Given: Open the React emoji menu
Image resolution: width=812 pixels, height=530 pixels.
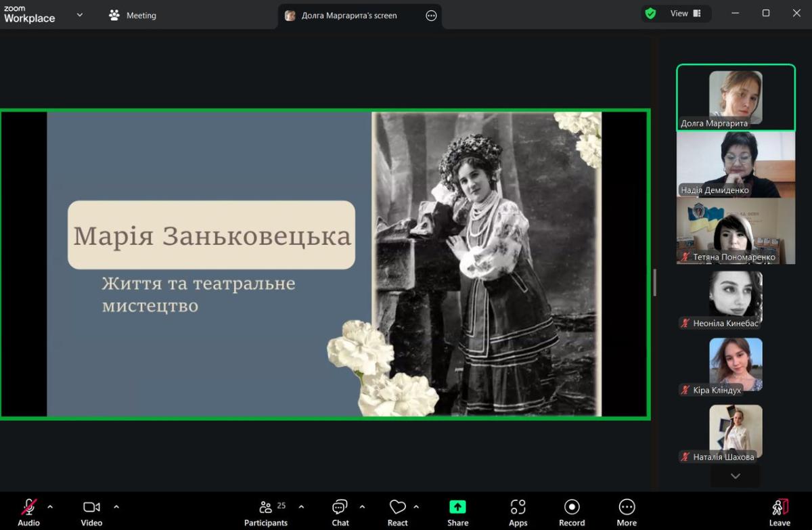Looking at the screenshot, I should pyautogui.click(x=397, y=512).
